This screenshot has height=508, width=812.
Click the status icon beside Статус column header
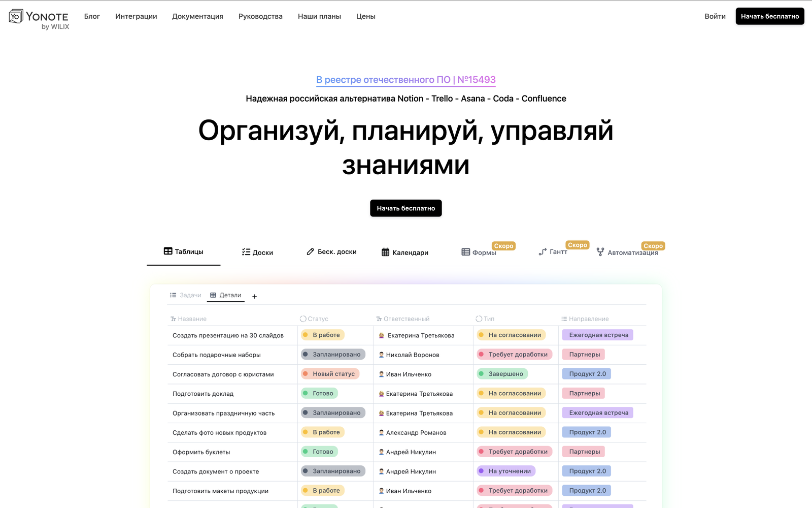pos(303,319)
